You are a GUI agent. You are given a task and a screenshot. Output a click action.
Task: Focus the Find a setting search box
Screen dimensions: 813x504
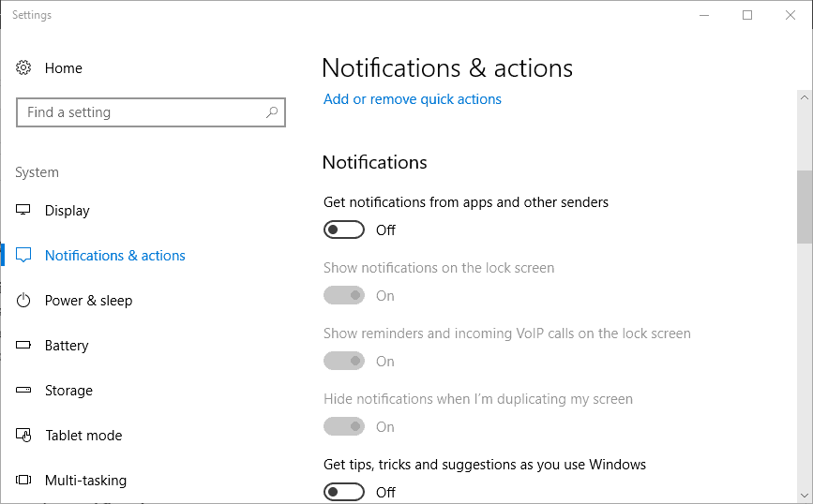151,112
